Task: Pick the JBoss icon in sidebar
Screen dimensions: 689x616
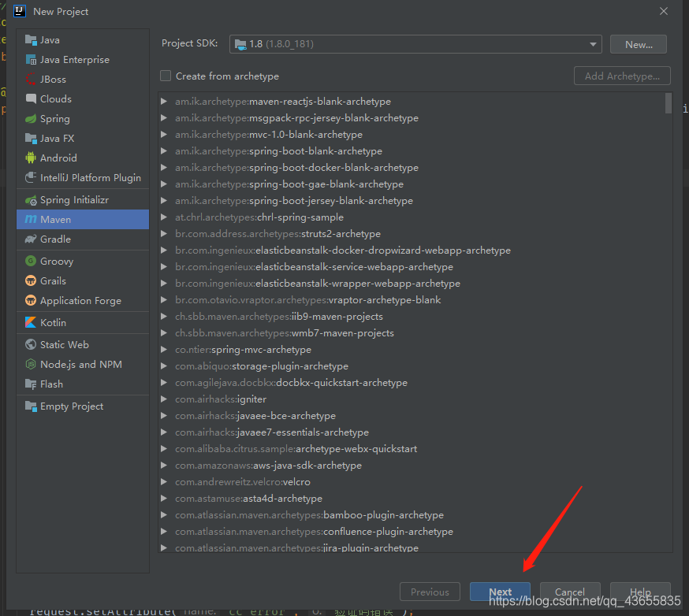Action: (31, 80)
